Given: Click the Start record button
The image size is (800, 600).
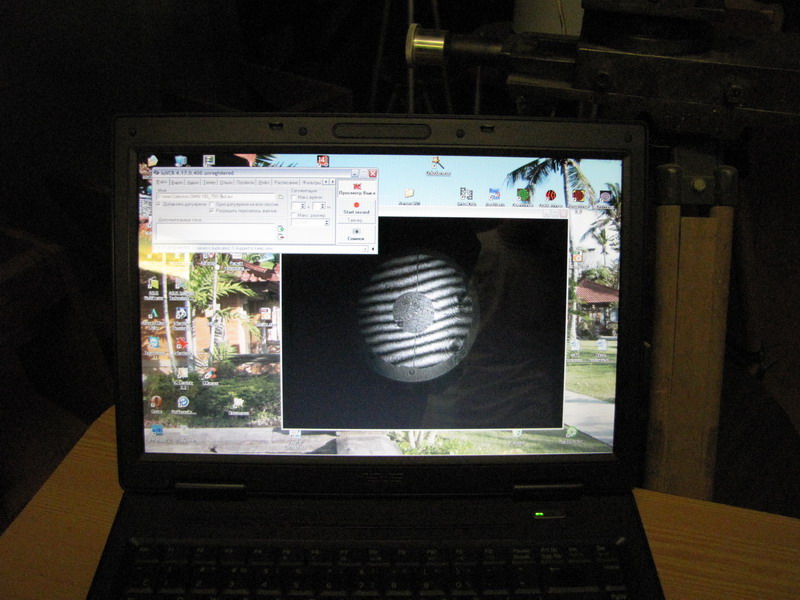Looking at the screenshot, I should click(x=356, y=208).
